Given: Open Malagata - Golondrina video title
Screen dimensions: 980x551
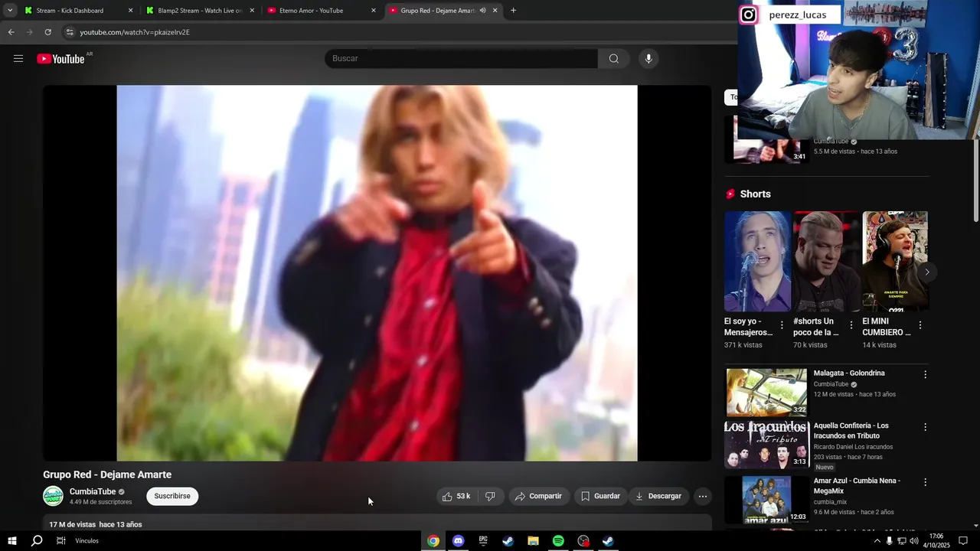Looking at the screenshot, I should 849,373.
